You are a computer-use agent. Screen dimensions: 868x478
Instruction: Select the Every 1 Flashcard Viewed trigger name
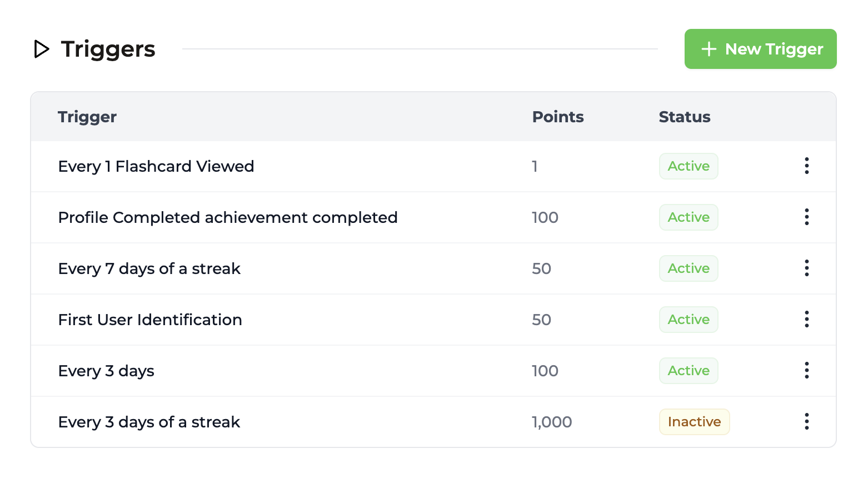[156, 166]
